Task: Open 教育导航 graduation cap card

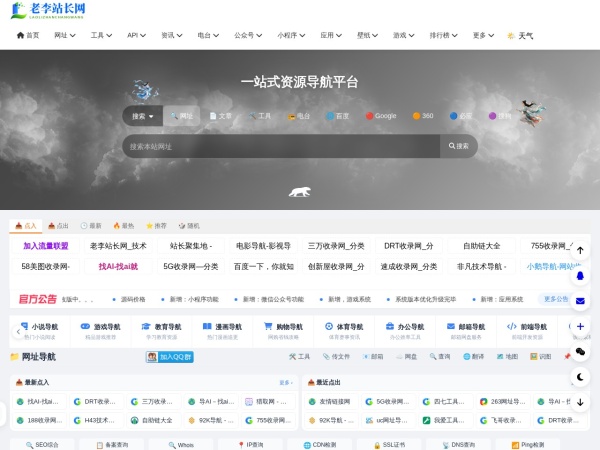Action: tap(161, 331)
